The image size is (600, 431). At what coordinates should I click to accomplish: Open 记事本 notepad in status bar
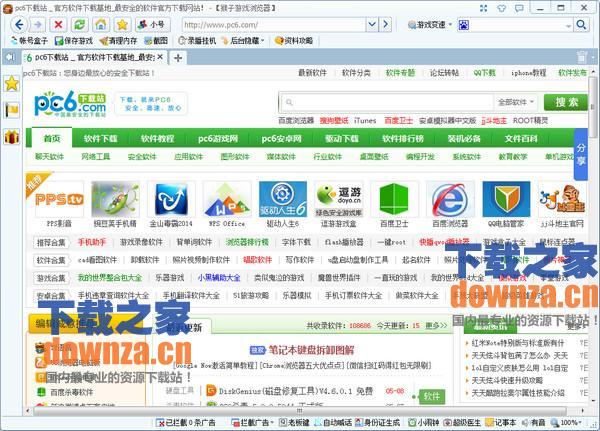[x=501, y=423]
